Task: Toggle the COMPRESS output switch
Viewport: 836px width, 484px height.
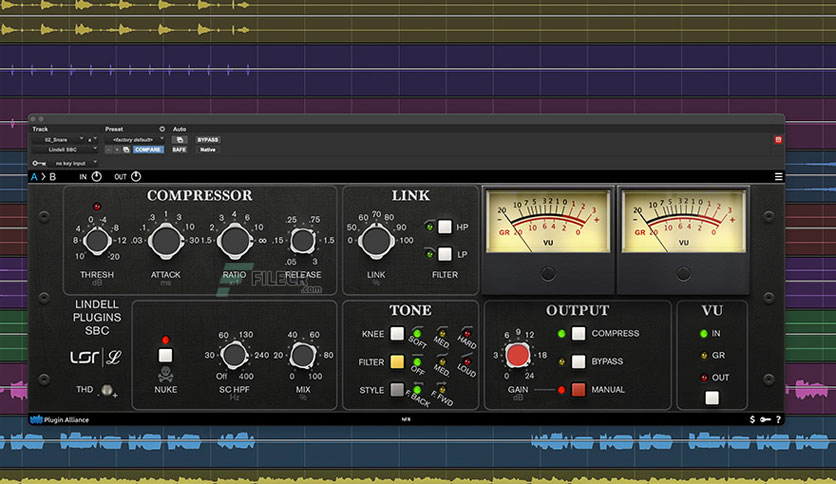Action: pos(578,334)
